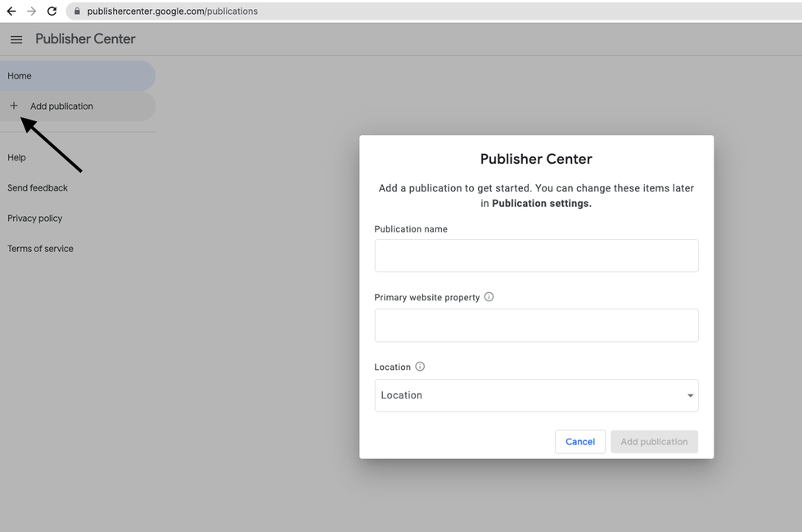Click the Publisher Center header title
Screen dimensions: 802x532
85,39
